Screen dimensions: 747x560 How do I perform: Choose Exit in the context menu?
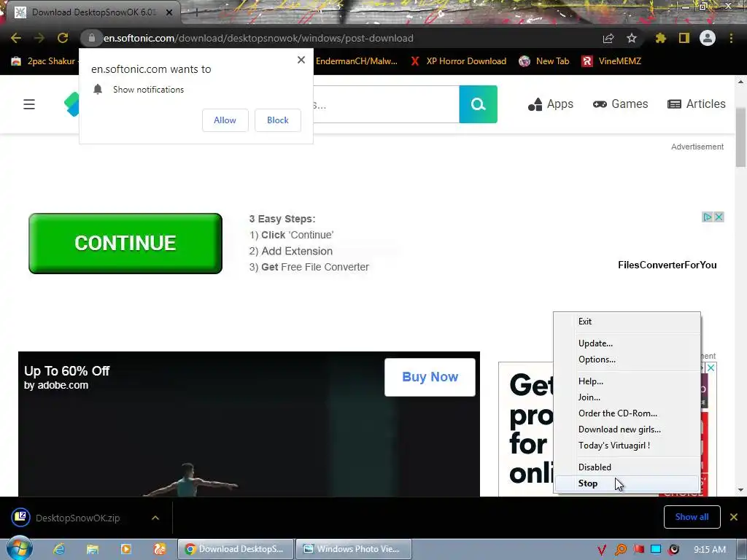coord(627,322)
